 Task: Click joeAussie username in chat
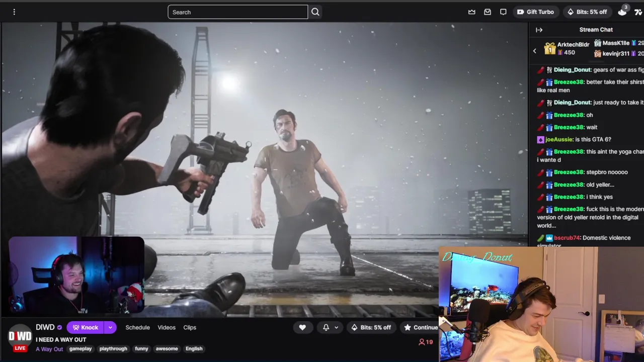click(558, 139)
